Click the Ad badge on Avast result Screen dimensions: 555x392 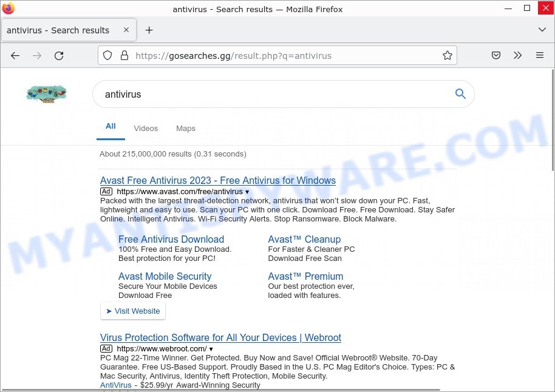pos(106,191)
